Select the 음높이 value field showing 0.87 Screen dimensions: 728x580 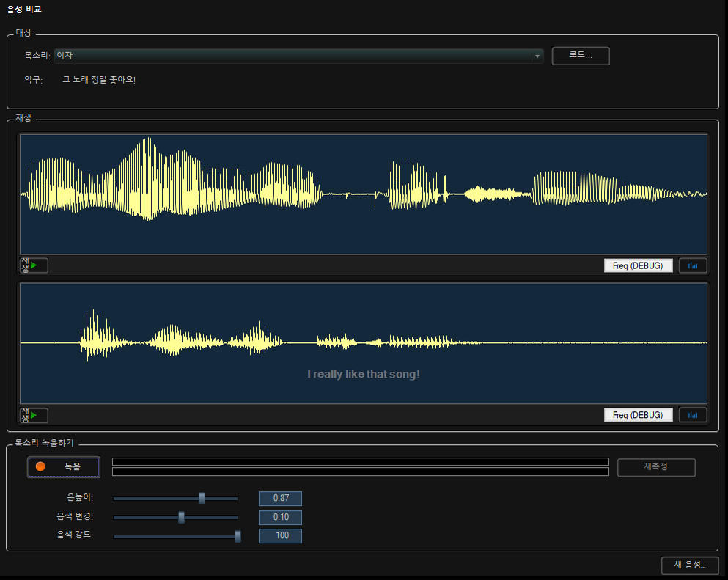(x=280, y=499)
